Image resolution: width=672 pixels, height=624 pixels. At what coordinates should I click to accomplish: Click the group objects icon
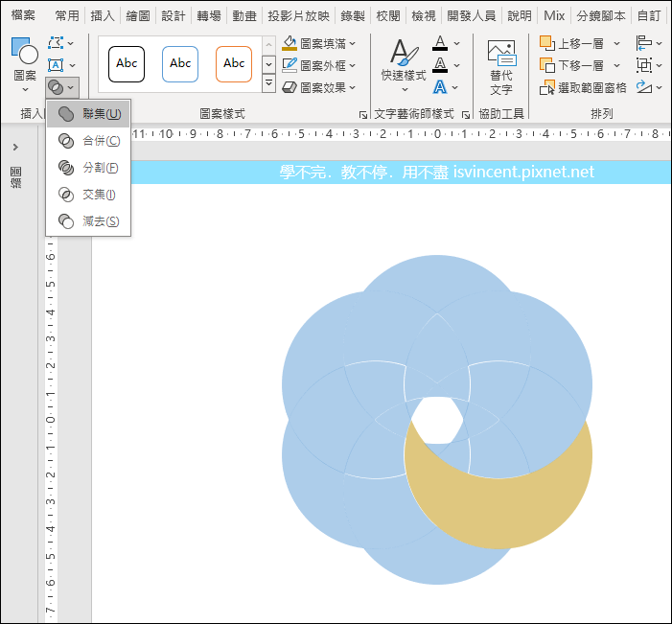point(644,65)
